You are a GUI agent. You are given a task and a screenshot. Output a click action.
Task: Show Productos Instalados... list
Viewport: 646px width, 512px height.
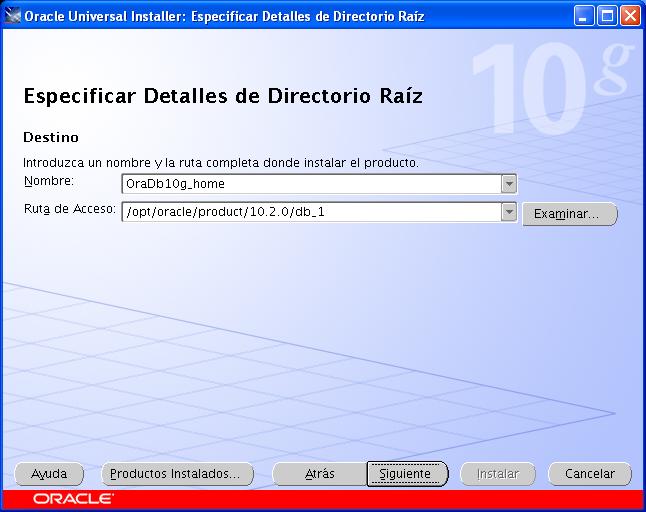point(177,474)
